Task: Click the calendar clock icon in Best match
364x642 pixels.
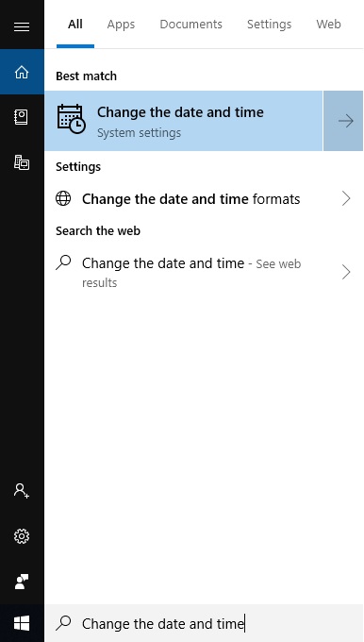Action: 71,119
